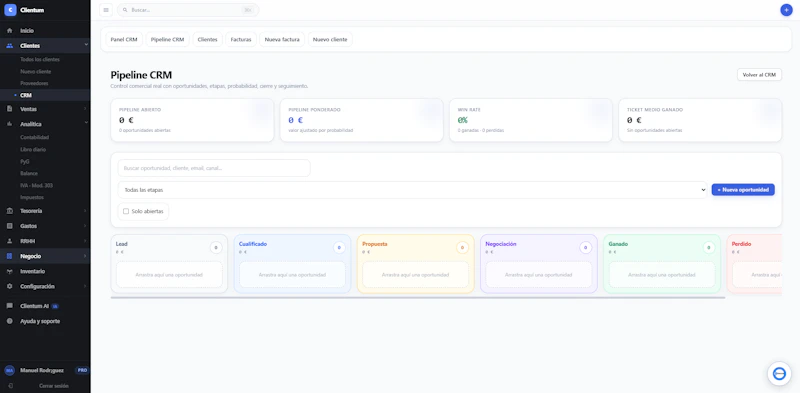800x393 pixels.
Task: Toggle the hamburger menu button
Action: [106, 10]
